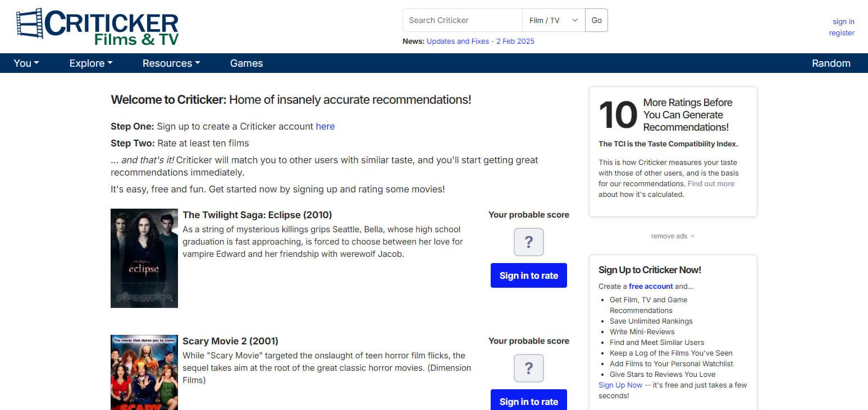
Task: Click Sign in to rate for Scary Movie 2
Action: pyautogui.click(x=529, y=400)
